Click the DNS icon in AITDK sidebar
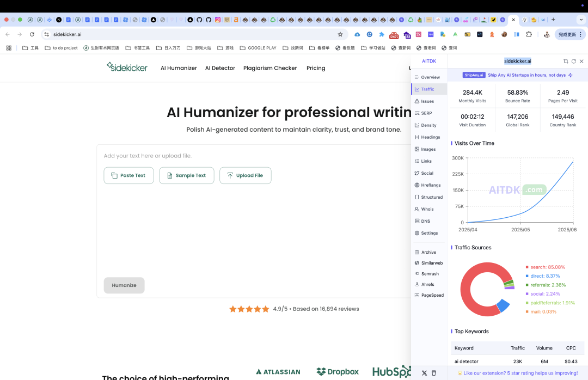588x380 pixels. click(x=417, y=222)
